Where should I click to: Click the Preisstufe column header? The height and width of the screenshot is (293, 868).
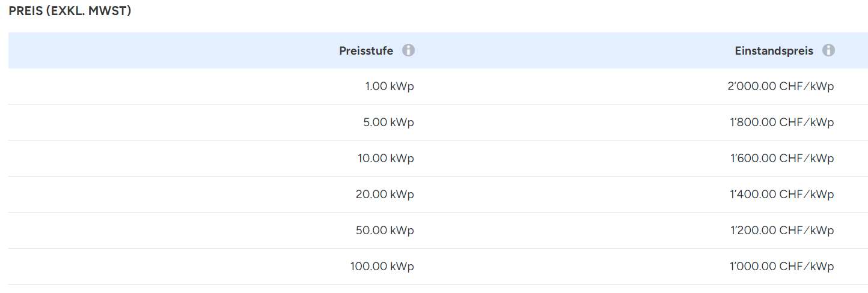366,51
